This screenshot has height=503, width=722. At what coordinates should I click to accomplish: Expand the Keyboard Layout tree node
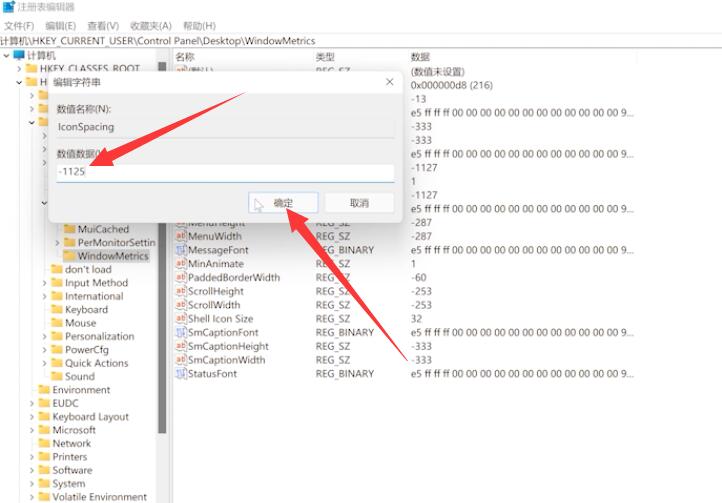coord(32,417)
